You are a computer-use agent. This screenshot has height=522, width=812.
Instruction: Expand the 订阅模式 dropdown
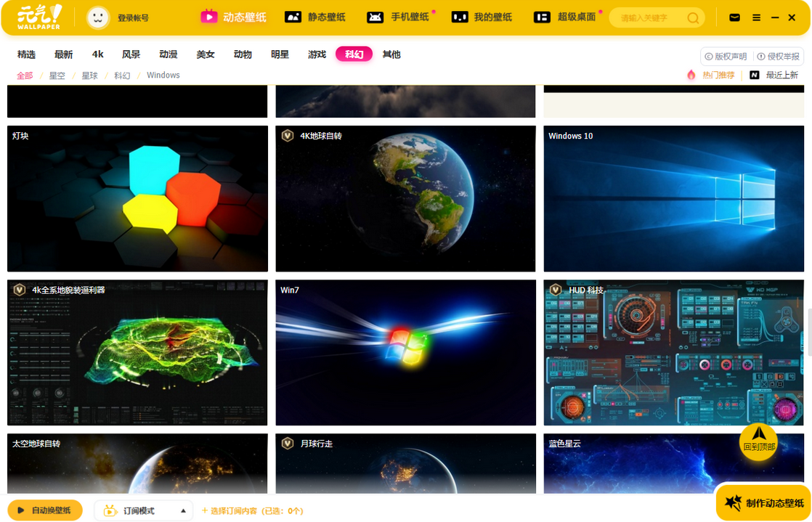(183, 510)
